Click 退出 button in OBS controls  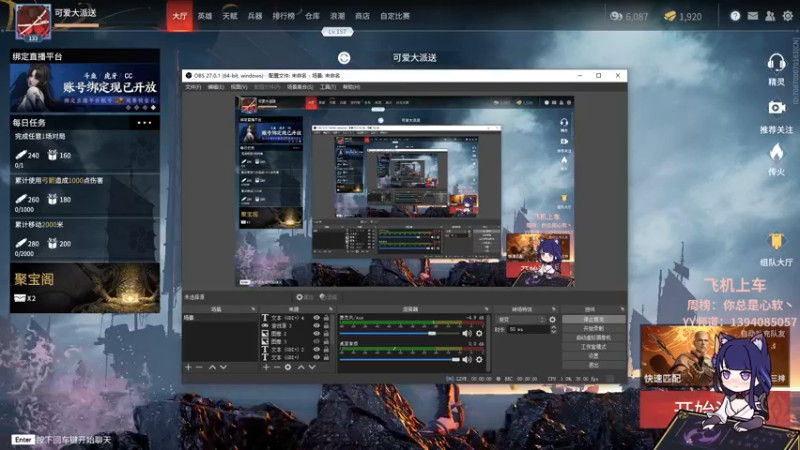593,365
